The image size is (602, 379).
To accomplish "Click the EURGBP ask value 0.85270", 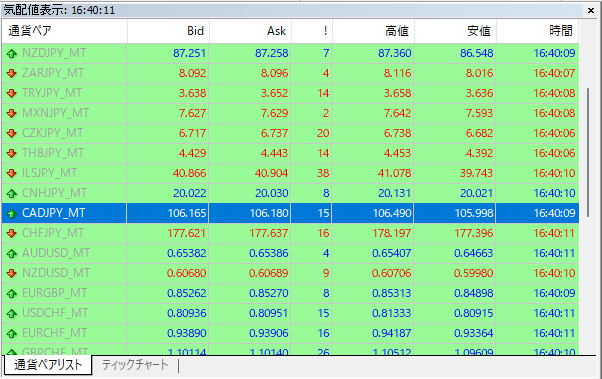I will (269, 293).
